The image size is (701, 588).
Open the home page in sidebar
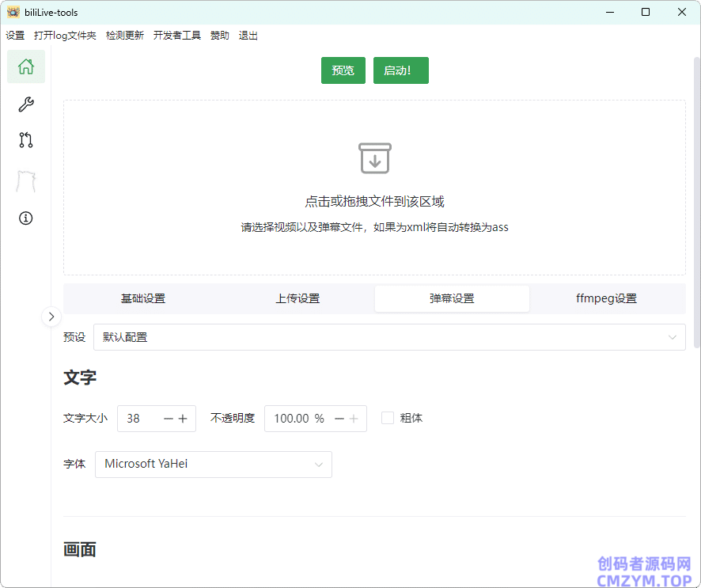(x=26, y=66)
